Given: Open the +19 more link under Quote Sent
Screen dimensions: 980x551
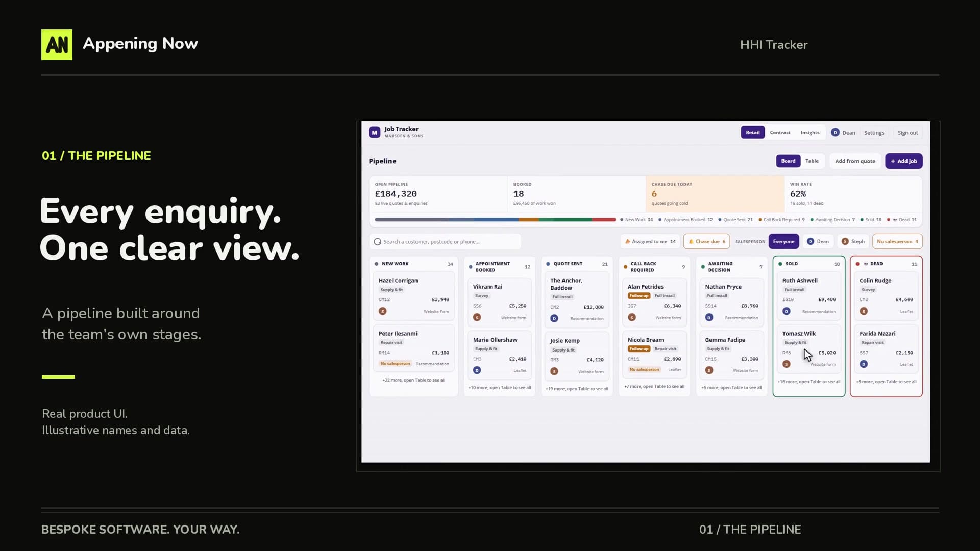Looking at the screenshot, I should point(577,389).
